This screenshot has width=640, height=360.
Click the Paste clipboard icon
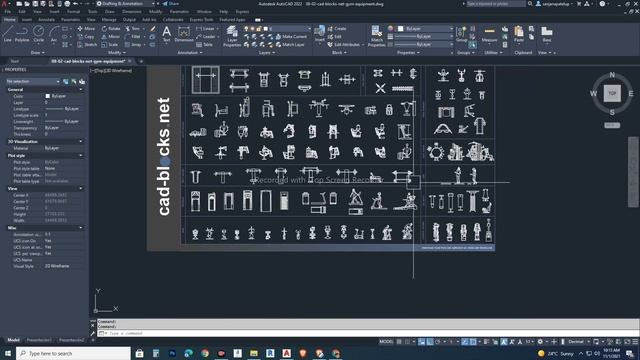(x=519, y=33)
